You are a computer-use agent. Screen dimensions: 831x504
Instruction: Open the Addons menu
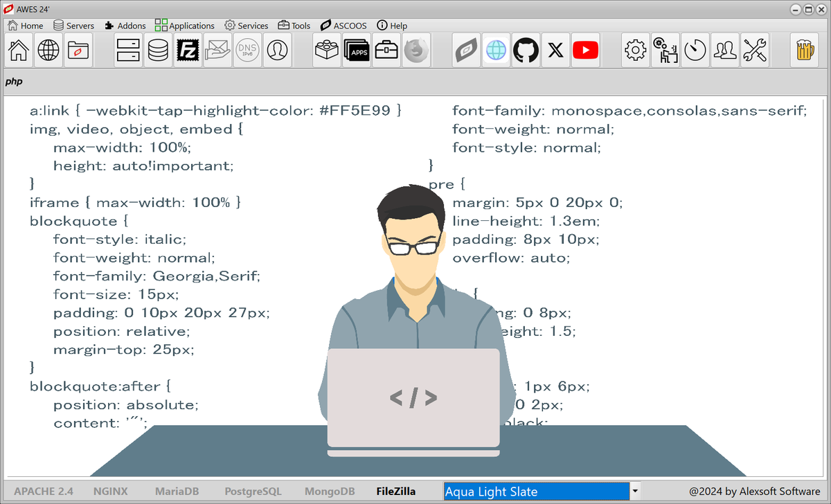click(x=125, y=25)
